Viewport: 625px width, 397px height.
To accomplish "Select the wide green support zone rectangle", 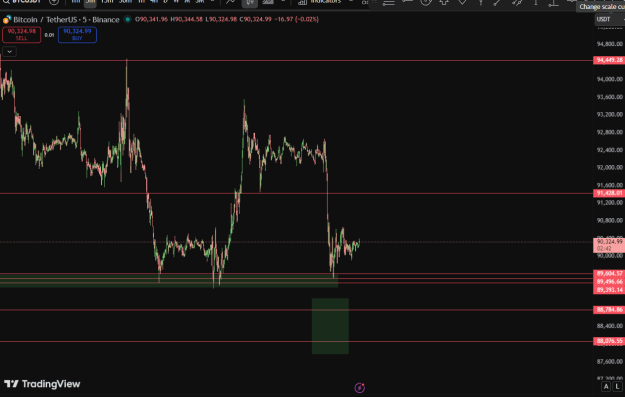I will point(169,280).
